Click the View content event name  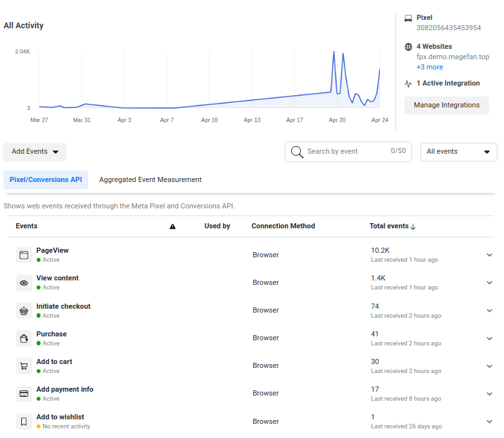click(x=57, y=278)
